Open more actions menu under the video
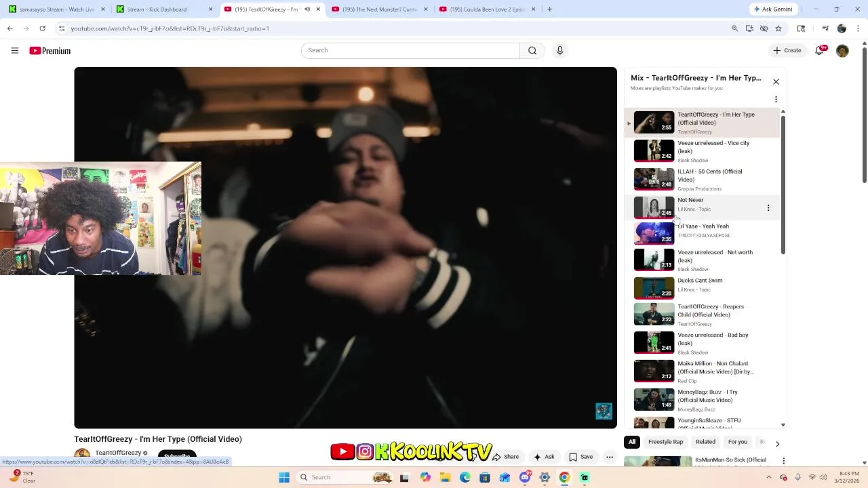The height and width of the screenshot is (488, 868). coord(610,457)
